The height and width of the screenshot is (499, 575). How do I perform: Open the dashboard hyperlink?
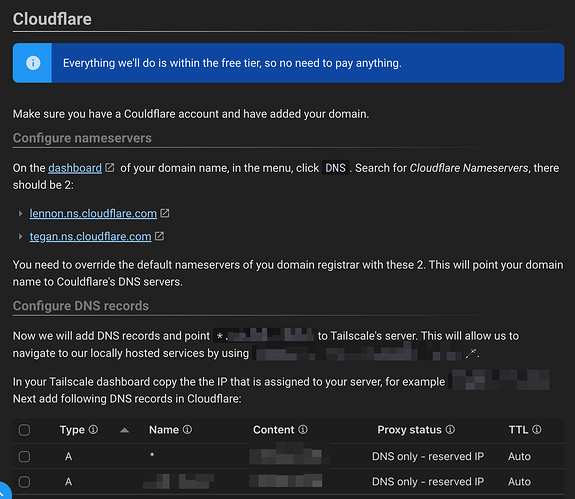[x=75, y=168]
